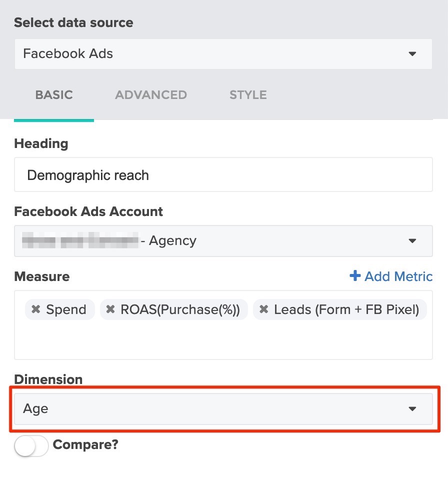Click the Spend metric label
Screen dimensions: 448x502
click(x=66, y=309)
